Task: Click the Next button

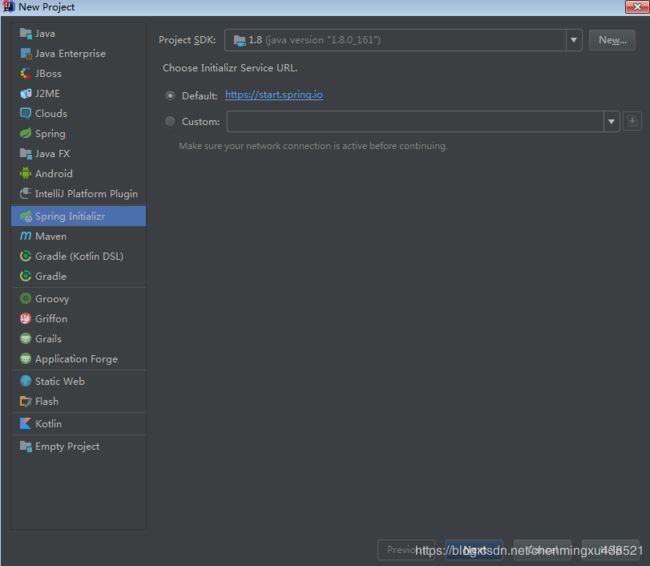Action: tap(474, 550)
